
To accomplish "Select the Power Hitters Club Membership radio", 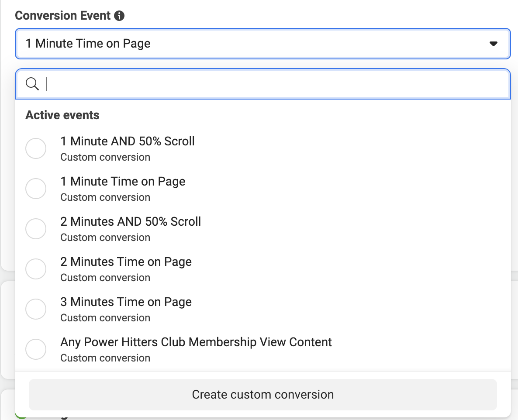I will pos(36,349).
